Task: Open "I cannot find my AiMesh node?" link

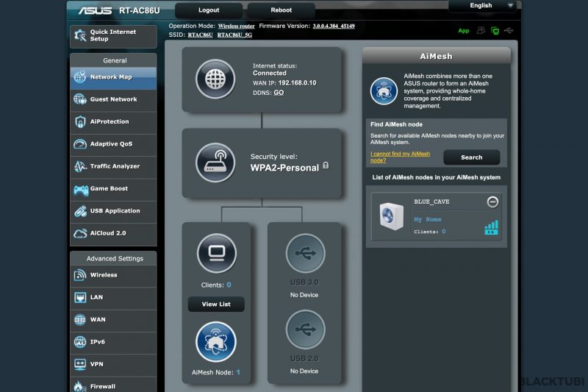Action: pyautogui.click(x=400, y=157)
